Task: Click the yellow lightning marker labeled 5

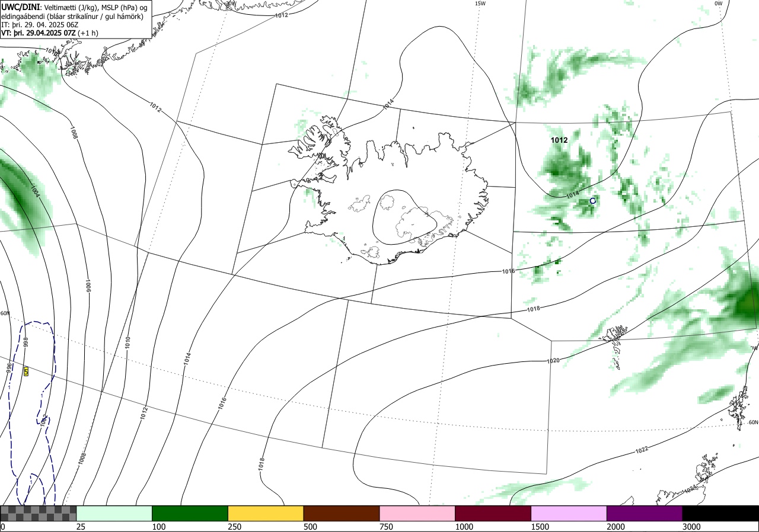Action: (x=26, y=371)
